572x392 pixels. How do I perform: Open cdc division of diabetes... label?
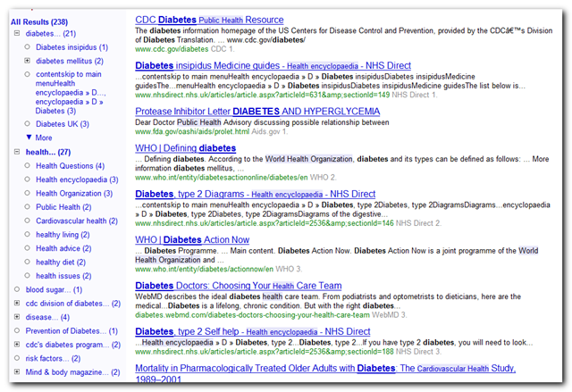(73, 304)
